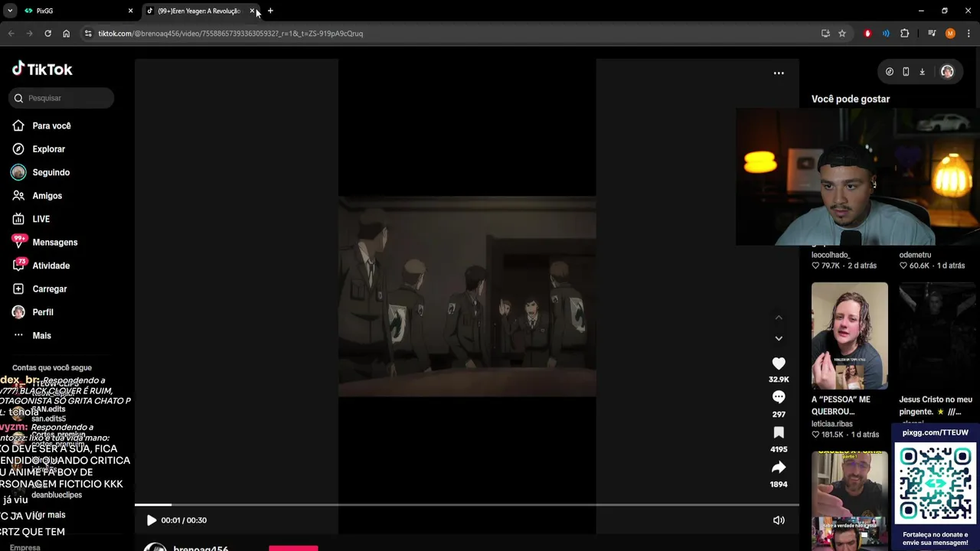Screen dimensions: 980x551
Task: Click the TikTok coins icon in top pill
Action: 890,72
